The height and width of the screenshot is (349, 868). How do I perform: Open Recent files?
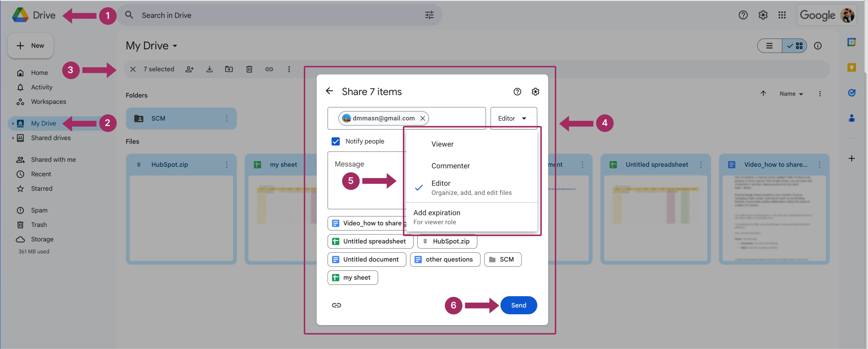(41, 174)
